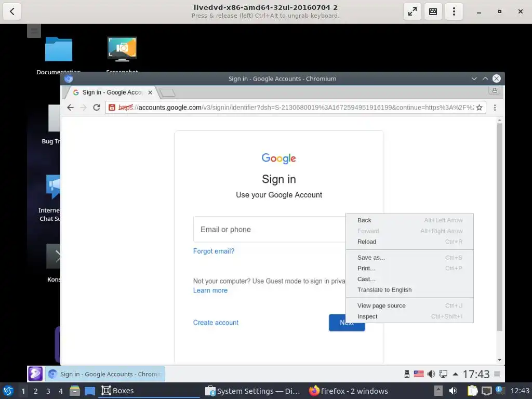Image resolution: width=532 pixels, height=399 pixels.
Task: Select Inspect from the context menu
Action: [409, 316]
